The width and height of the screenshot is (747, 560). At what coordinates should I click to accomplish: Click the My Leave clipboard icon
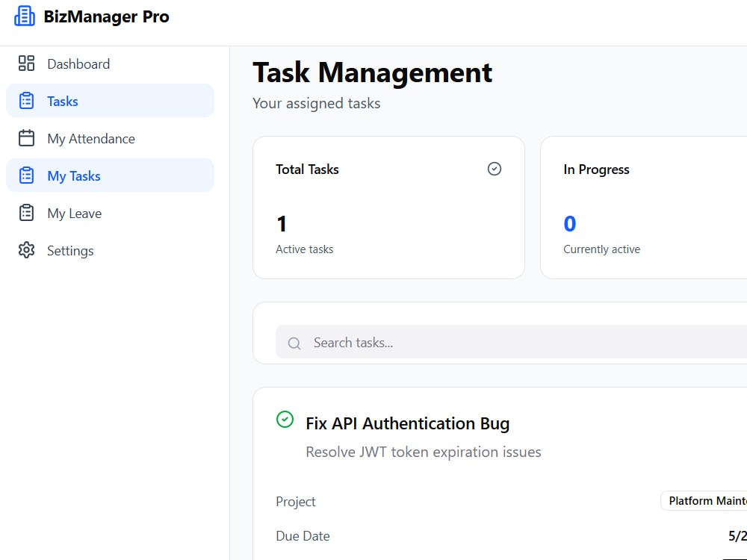[x=26, y=213]
